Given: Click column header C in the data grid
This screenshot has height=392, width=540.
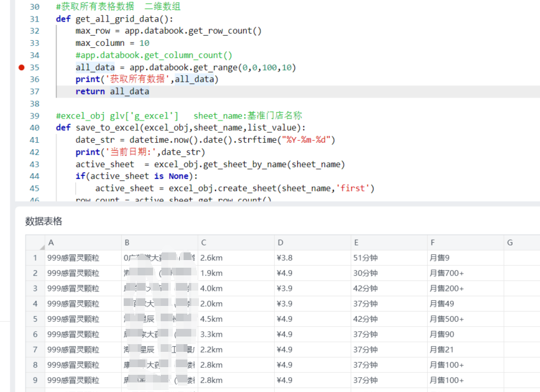Looking at the screenshot, I should 236,243.
